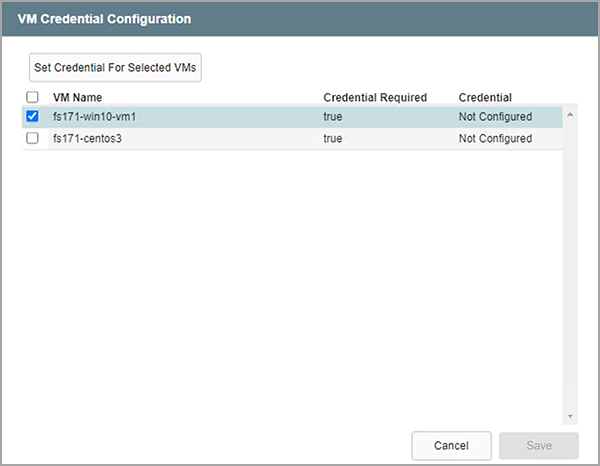Click the VM Credential Configuration title bar
Screen dimensions: 600x466
[x=300, y=19]
